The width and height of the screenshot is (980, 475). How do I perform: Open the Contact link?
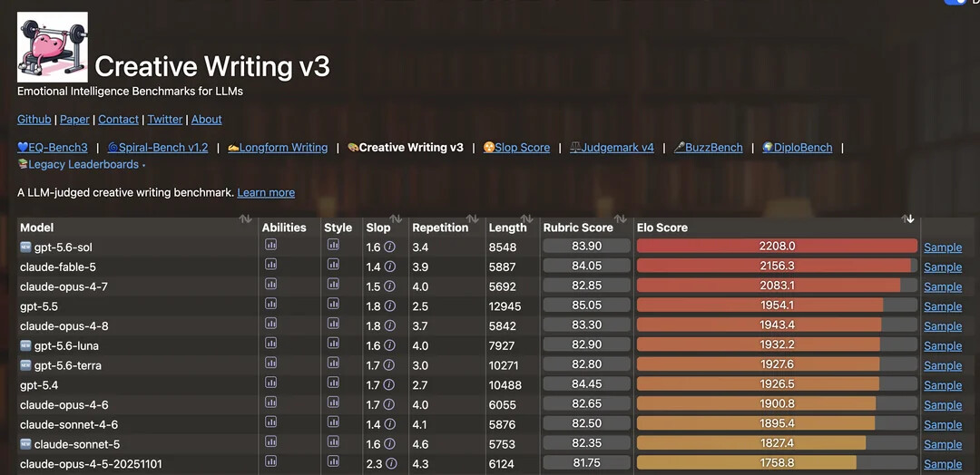(119, 120)
